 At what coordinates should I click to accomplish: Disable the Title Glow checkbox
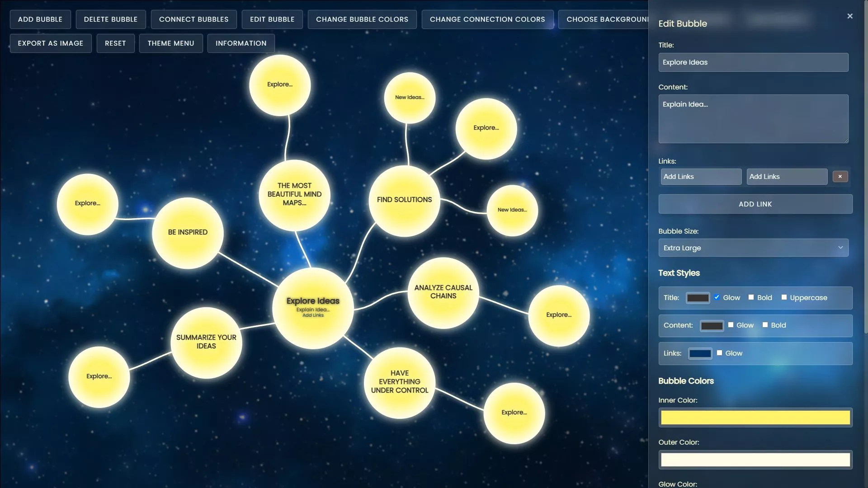717,297
